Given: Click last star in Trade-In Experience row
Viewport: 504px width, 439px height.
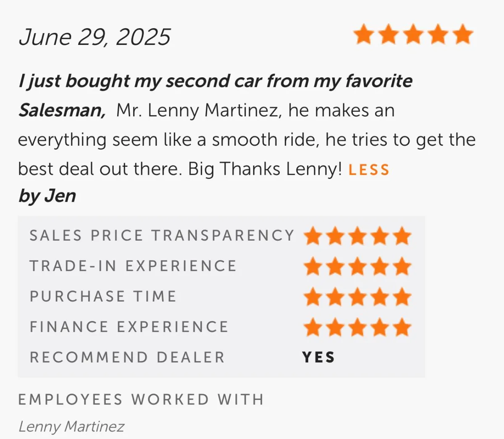Looking at the screenshot, I should 402,266.
